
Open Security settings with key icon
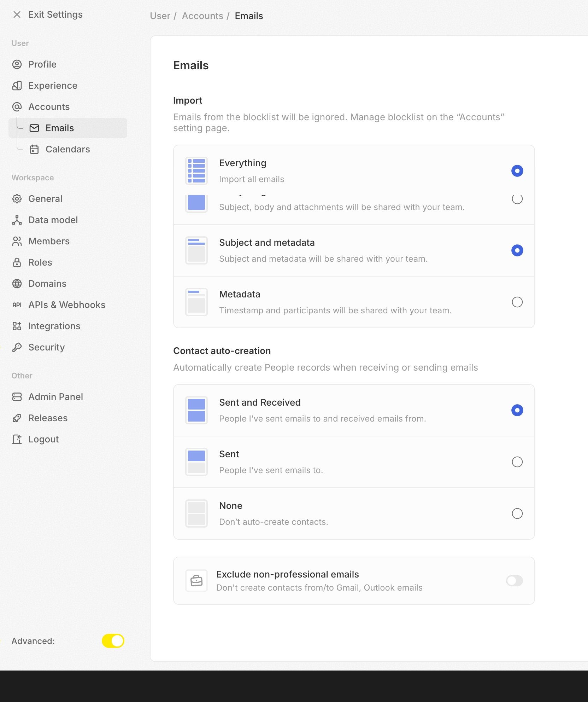pos(46,347)
